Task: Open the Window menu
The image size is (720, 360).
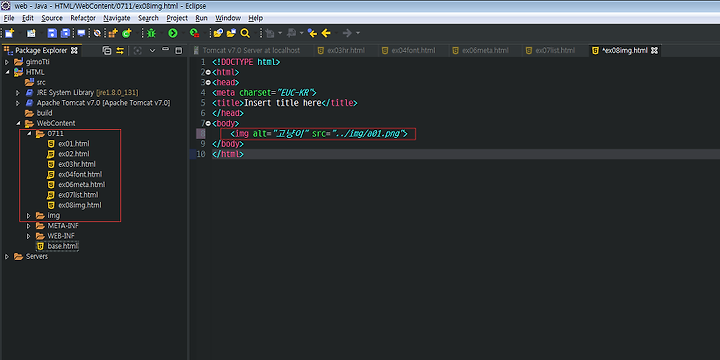Action: point(228,18)
